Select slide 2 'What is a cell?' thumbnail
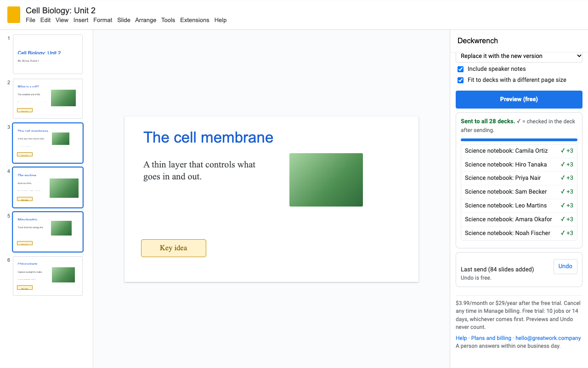This screenshot has width=588, height=368. 48,98
